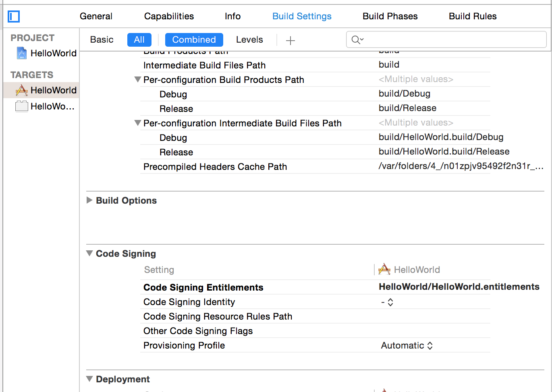Collapse Per-configuration Intermediate Build Files Path

click(x=137, y=123)
